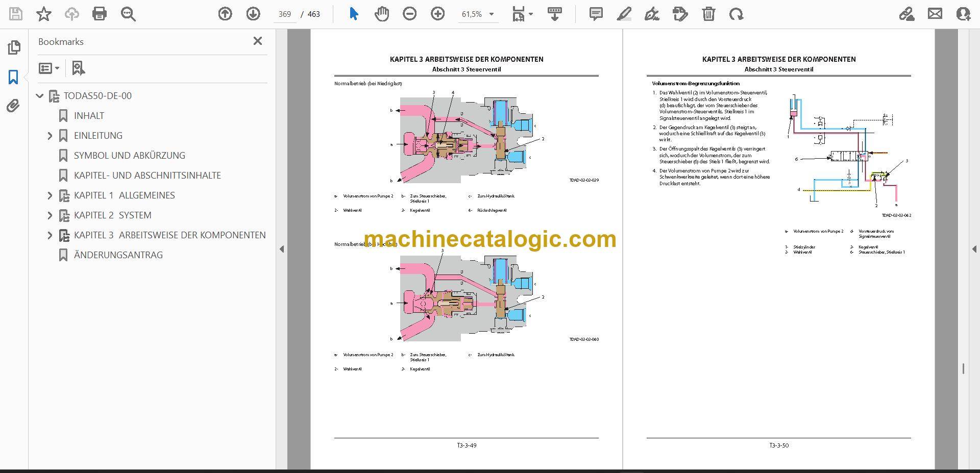
Task: Expand KAPITEL 1 ALLGEMEINES bookmark
Action: click(50, 195)
